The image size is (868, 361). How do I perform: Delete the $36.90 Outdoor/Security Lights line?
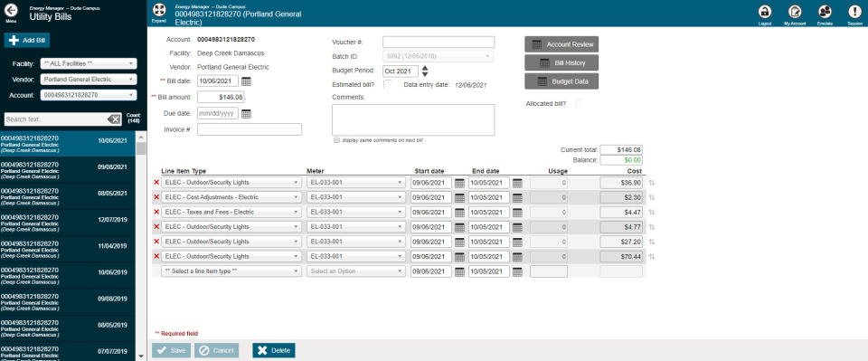pyautogui.click(x=156, y=182)
